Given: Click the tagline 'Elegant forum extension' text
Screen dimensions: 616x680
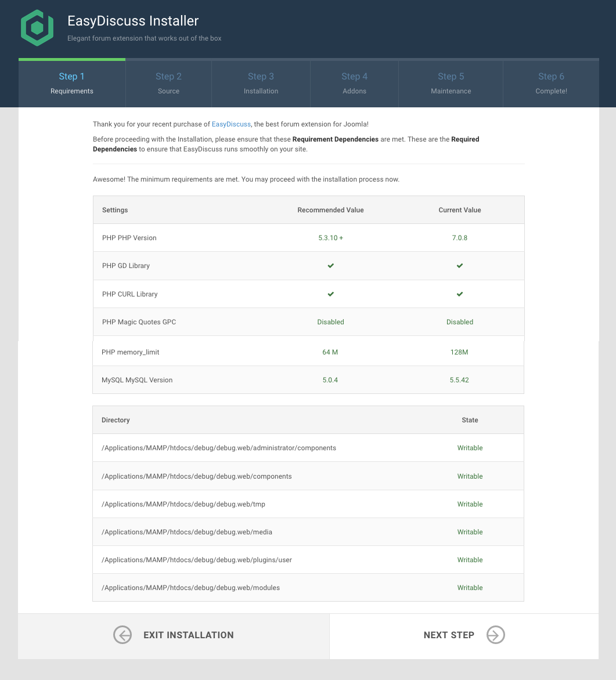Looking at the screenshot, I should [x=144, y=38].
